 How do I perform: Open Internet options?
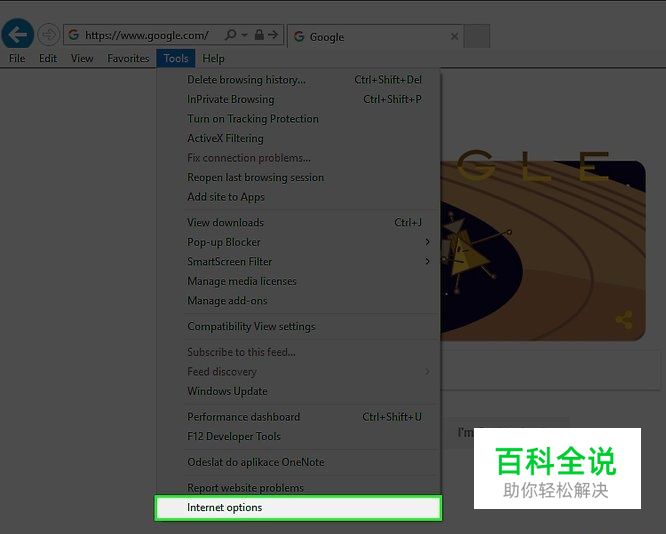tap(298, 508)
